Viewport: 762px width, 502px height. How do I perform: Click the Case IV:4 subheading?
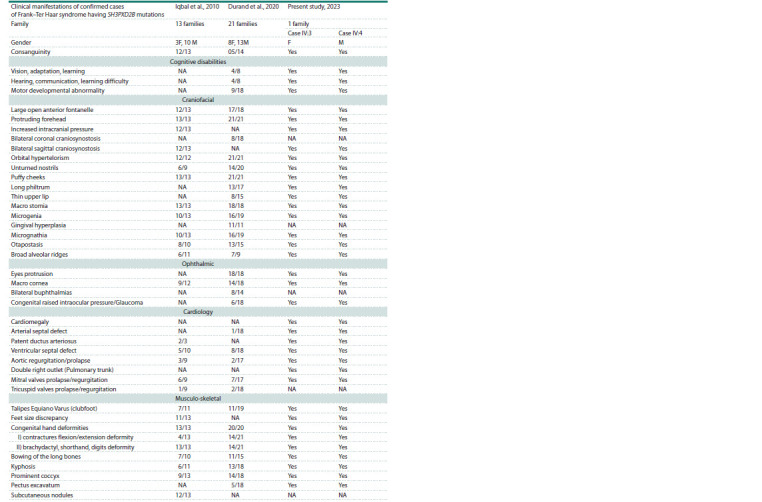click(x=350, y=34)
